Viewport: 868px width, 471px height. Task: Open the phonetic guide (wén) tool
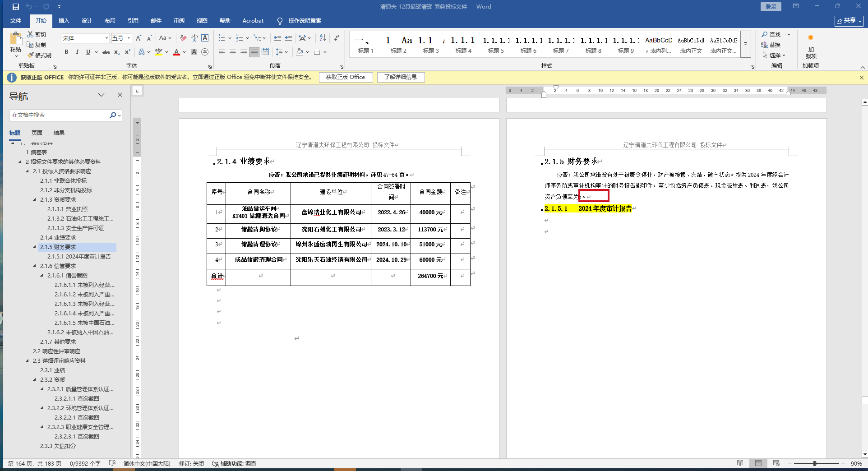(194, 38)
